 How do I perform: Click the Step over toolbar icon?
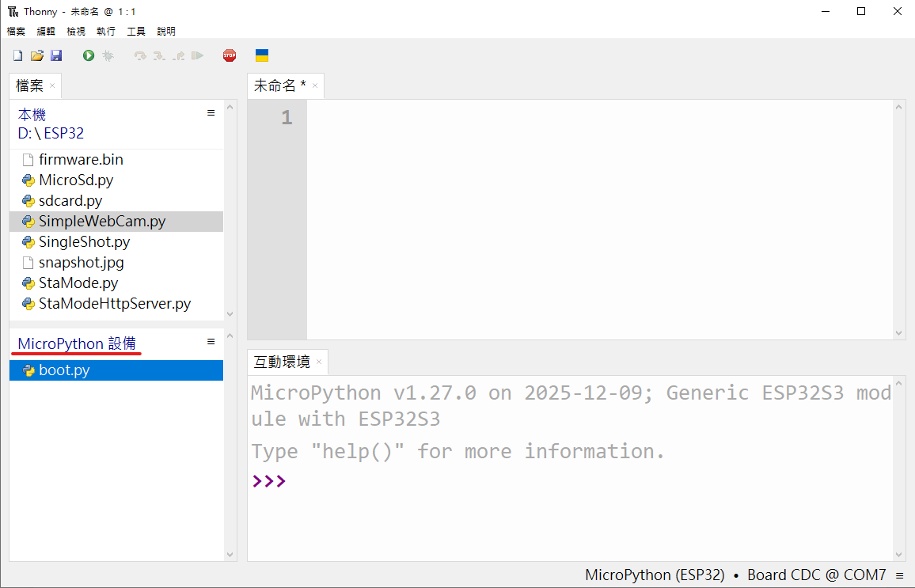[140, 55]
